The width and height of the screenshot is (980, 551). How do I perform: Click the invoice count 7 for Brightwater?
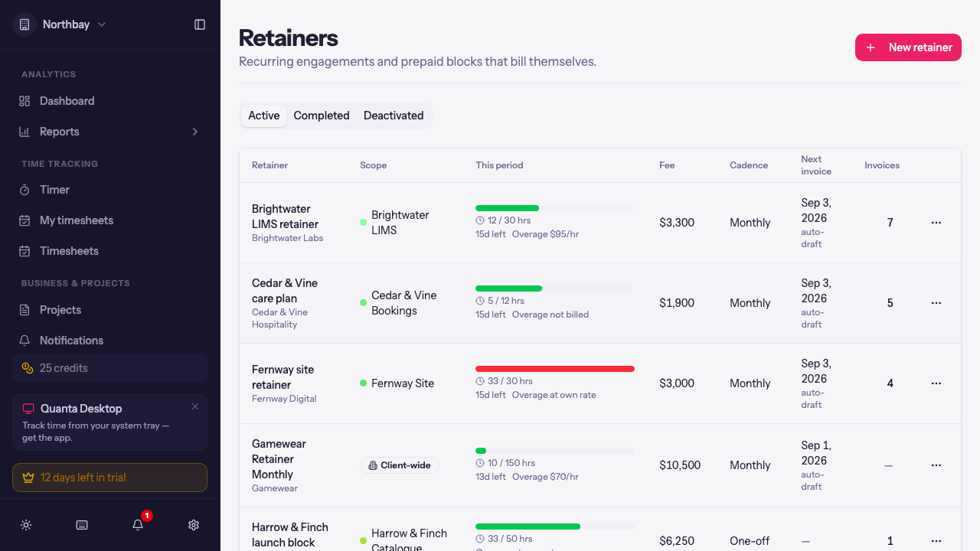[x=890, y=223]
